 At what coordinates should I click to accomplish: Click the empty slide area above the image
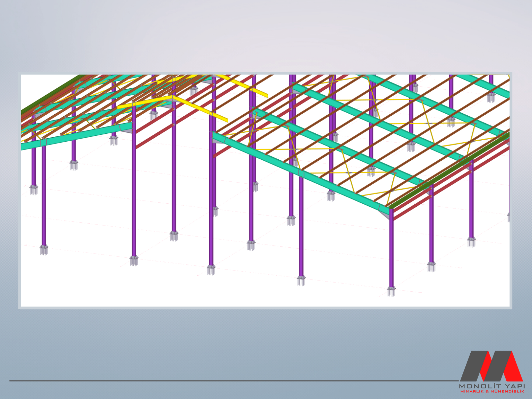pyautogui.click(x=265, y=38)
